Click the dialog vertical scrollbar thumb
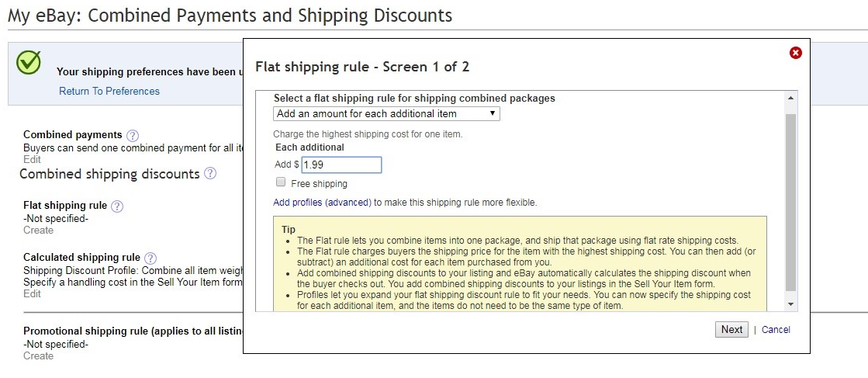Screen dimensions: 868x378 coord(790,203)
